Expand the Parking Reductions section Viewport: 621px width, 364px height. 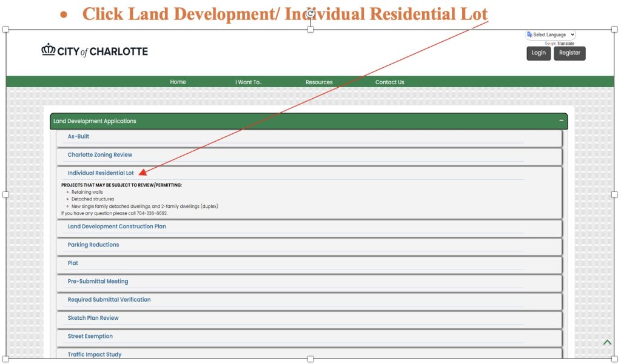93,245
